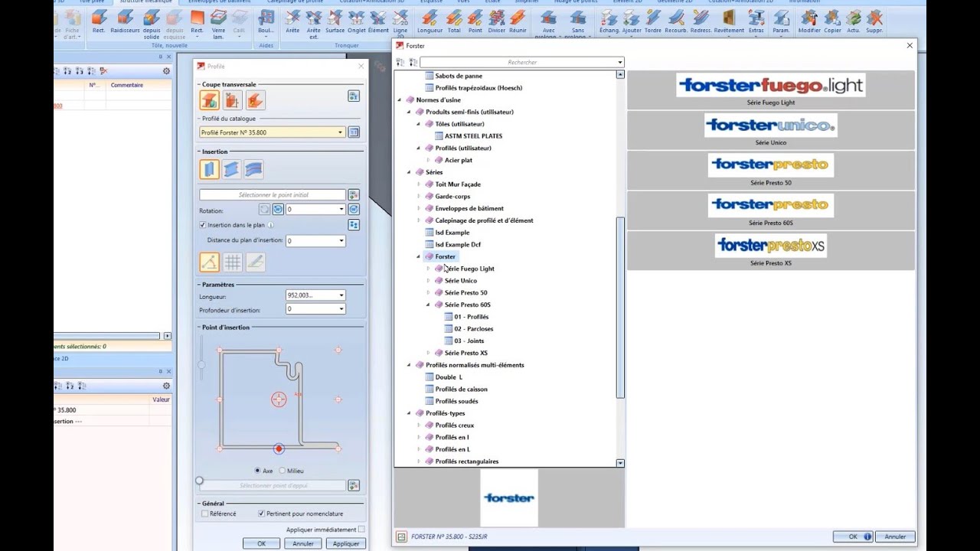This screenshot has height=551, width=980.
Task: Click the Appliquer button
Action: pos(346,543)
